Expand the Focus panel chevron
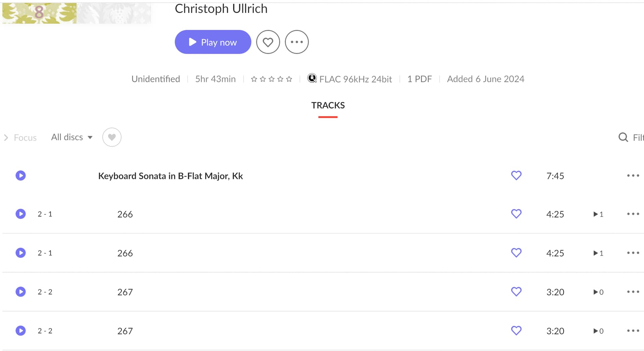The width and height of the screenshot is (644, 351). click(6, 138)
